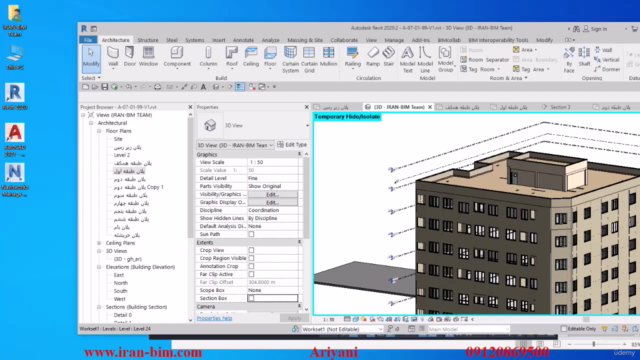This screenshot has width=640, height=360.
Task: Open This PC desktop icon
Action: 15,57
